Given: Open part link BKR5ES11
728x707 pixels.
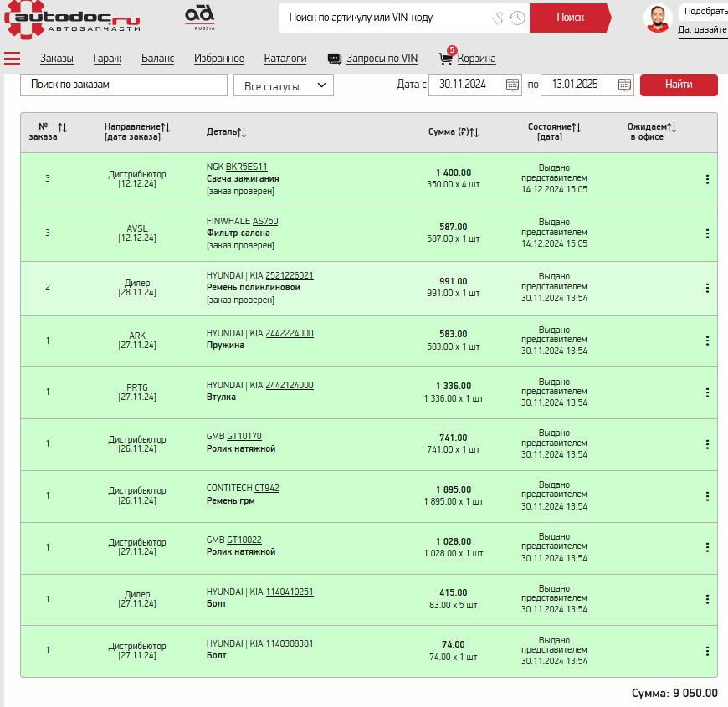Looking at the screenshot, I should pos(247,167).
